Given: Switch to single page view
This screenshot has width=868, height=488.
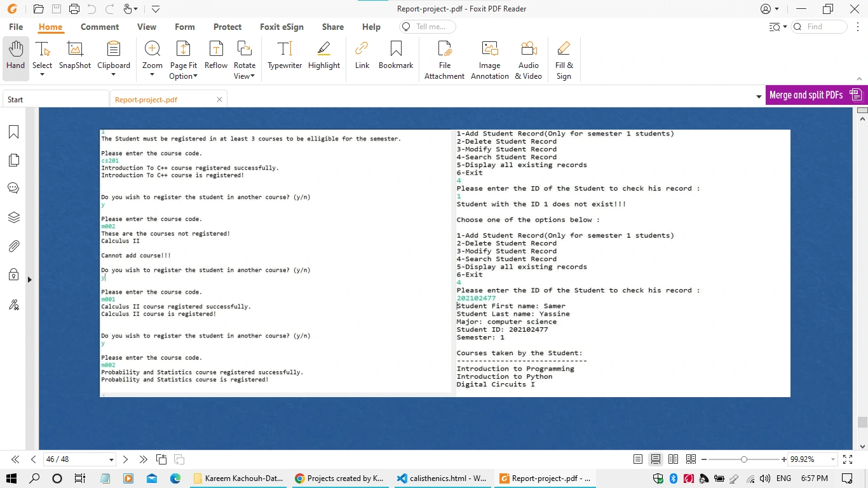Looking at the screenshot, I should (x=638, y=459).
